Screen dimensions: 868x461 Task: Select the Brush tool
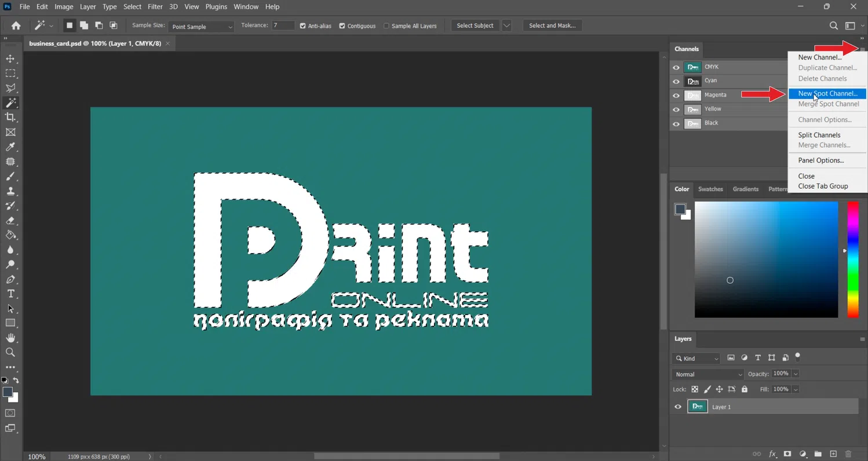10,177
